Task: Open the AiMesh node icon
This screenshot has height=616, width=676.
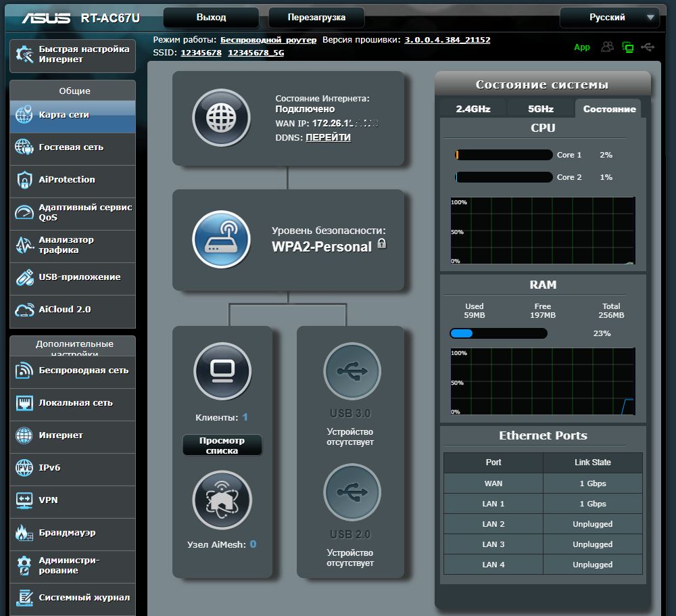Action: click(x=222, y=500)
